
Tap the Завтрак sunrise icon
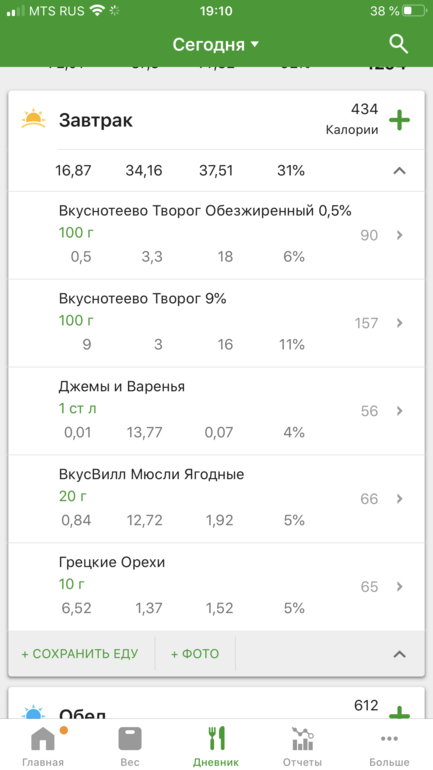coord(33,119)
